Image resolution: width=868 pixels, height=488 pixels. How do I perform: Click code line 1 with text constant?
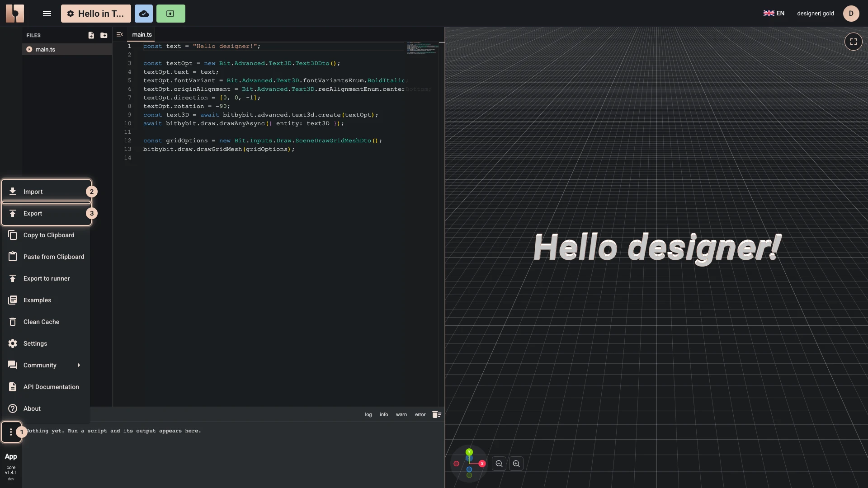(202, 46)
